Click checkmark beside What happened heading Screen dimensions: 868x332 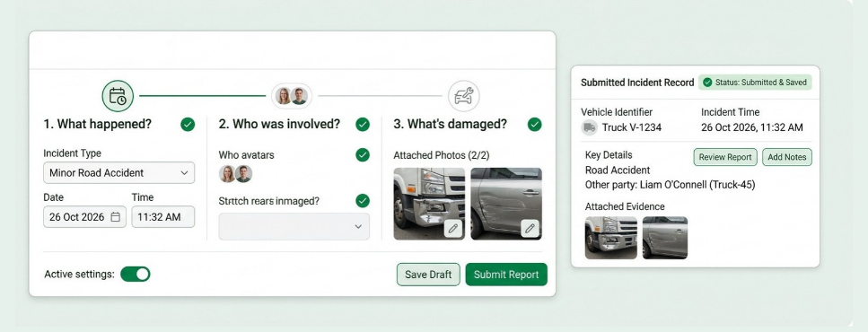click(x=188, y=125)
